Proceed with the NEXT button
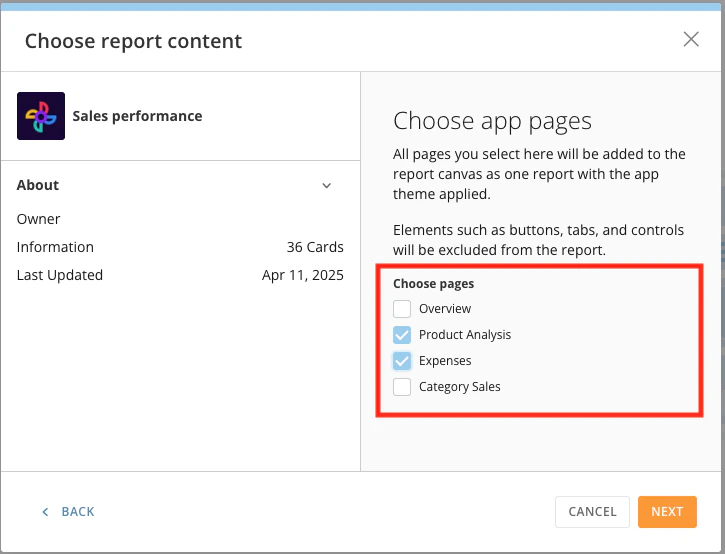Screen dimensions: 725x554 (667, 512)
